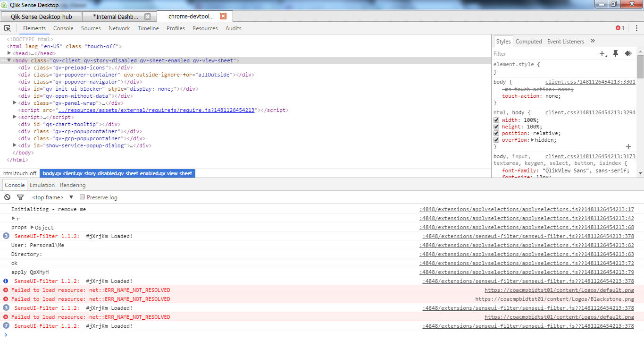The image size is (644, 341).
Task: Switch to Profiles panel
Action: [x=176, y=28]
